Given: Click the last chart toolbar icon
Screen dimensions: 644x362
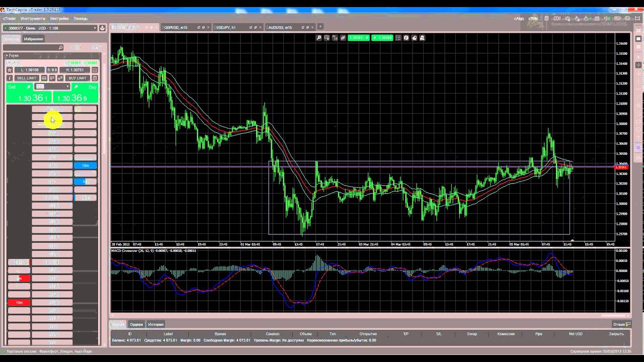Looking at the screenshot, I should pyautogui.click(x=423, y=38).
